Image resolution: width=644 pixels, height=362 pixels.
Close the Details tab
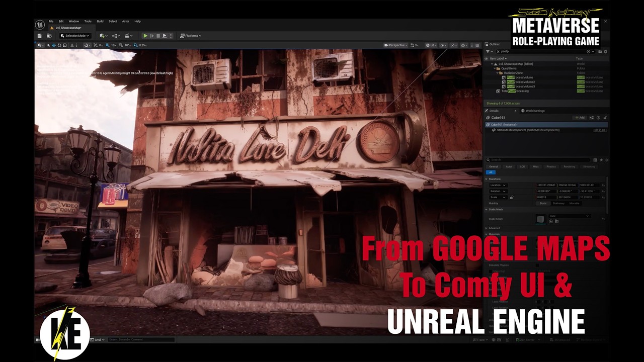tap(515, 111)
